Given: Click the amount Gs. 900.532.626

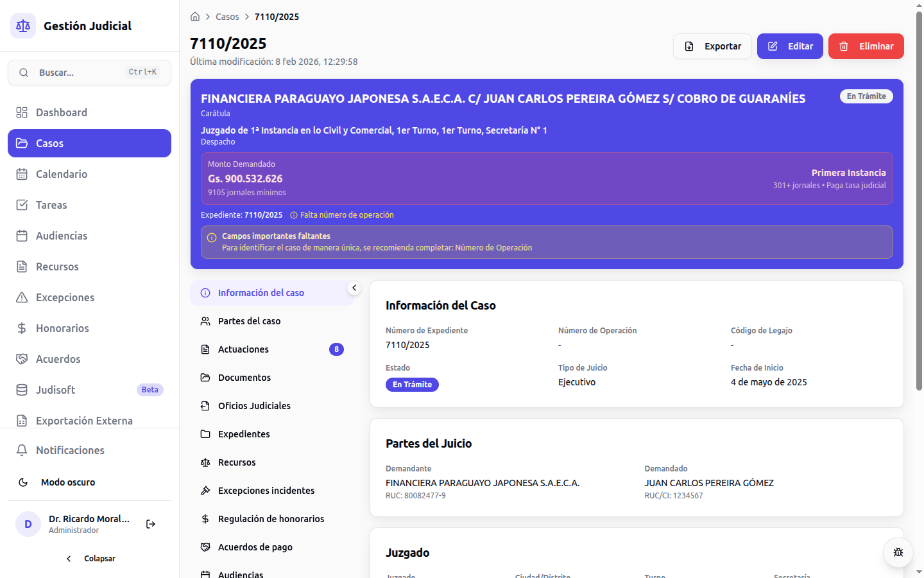Looking at the screenshot, I should pos(245,179).
